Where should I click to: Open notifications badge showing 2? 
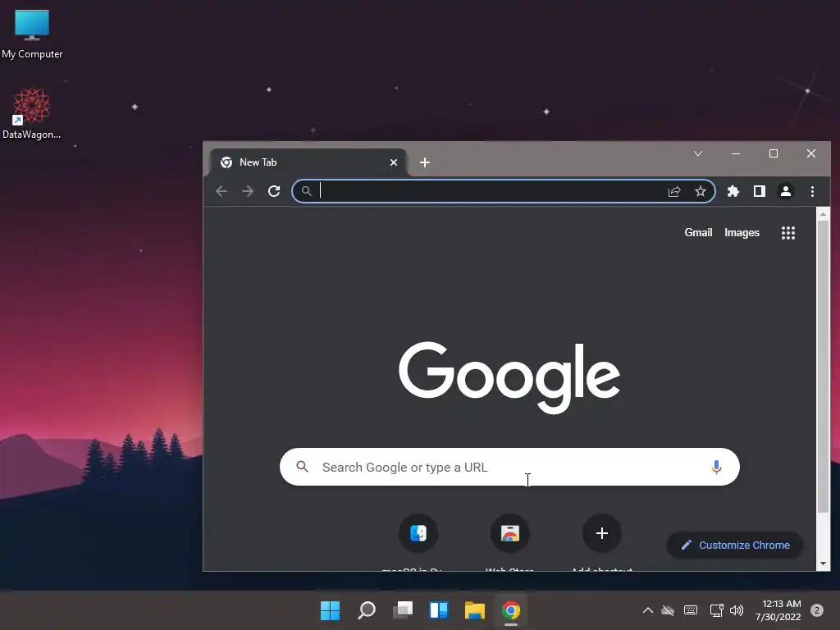(x=817, y=610)
